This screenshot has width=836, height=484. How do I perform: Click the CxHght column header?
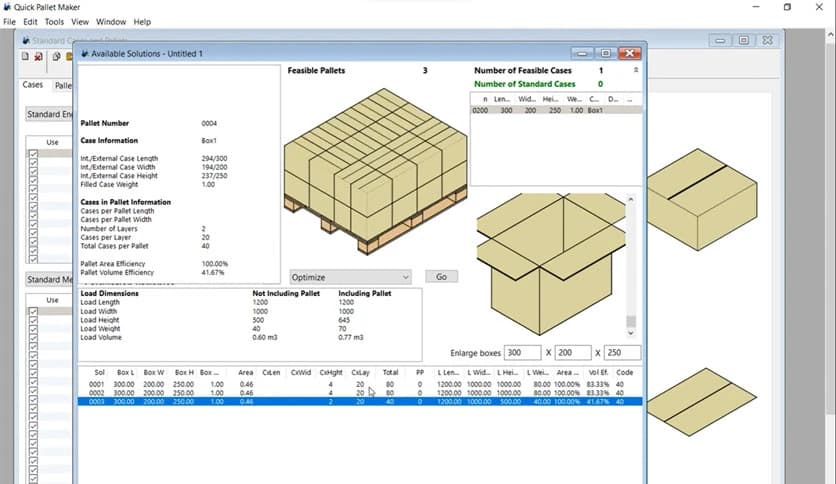[331, 373]
